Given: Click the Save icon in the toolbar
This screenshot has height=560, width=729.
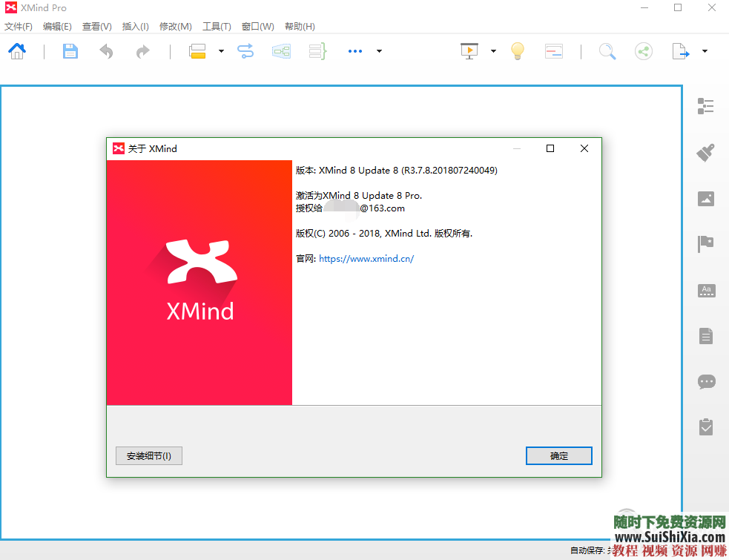Looking at the screenshot, I should (x=70, y=50).
